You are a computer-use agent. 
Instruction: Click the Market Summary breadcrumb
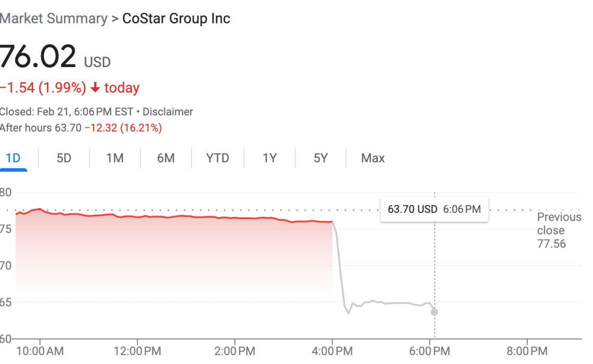(53, 19)
